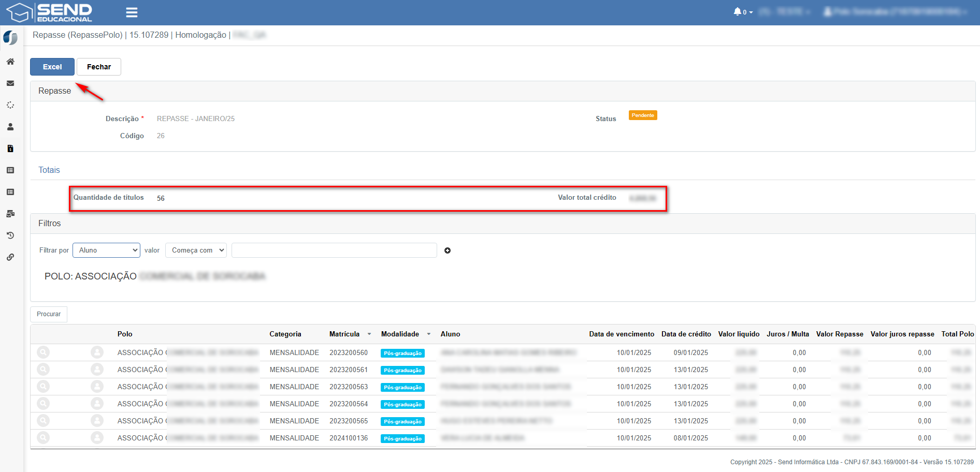Viewport: 980px width, 472px height.
Task: Click the SEND Educacional logo
Action: click(x=49, y=12)
